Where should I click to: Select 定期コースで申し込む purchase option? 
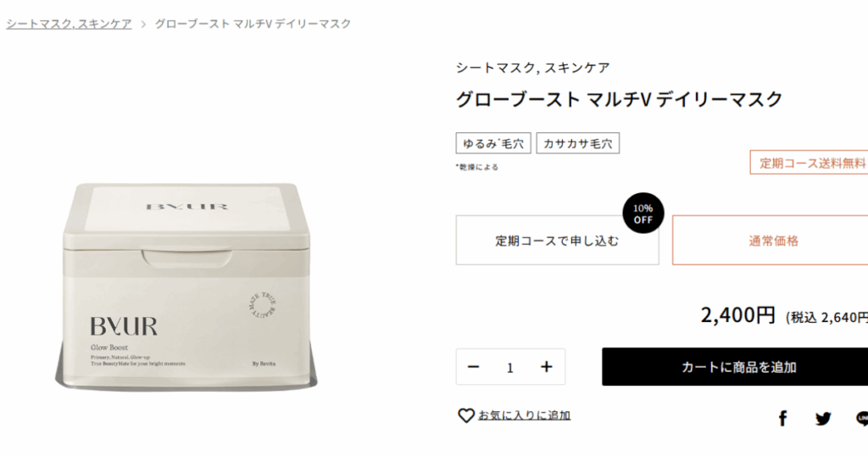[558, 241]
